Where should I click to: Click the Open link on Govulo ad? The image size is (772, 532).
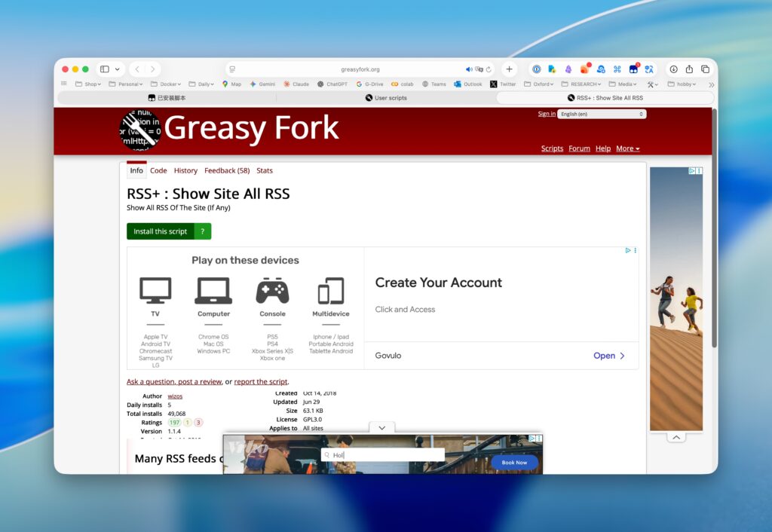[x=609, y=356]
